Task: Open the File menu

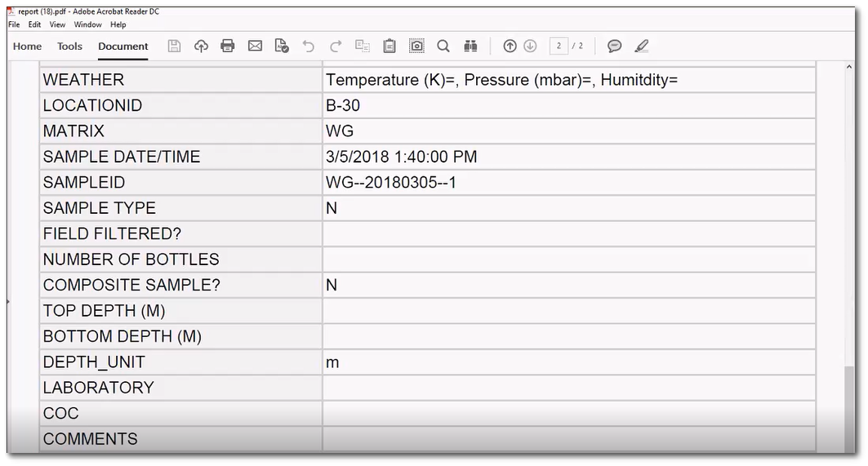Action: [12, 25]
